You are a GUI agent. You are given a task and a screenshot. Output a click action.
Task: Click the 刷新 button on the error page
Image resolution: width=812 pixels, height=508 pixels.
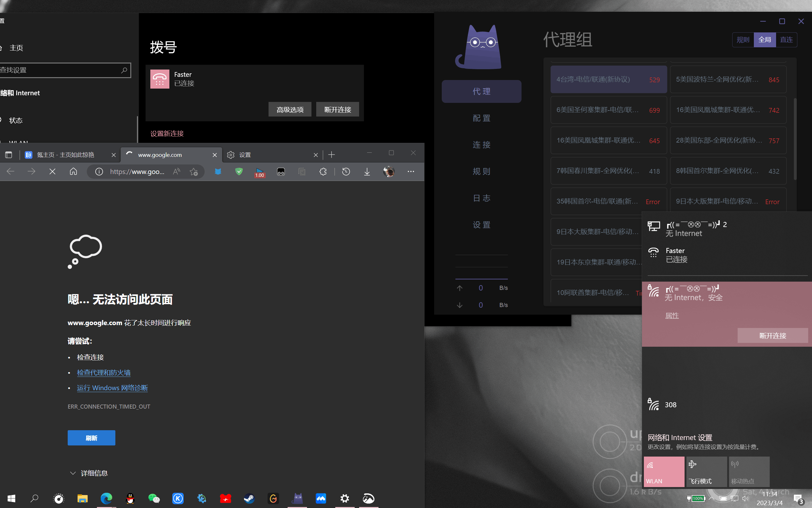point(92,438)
